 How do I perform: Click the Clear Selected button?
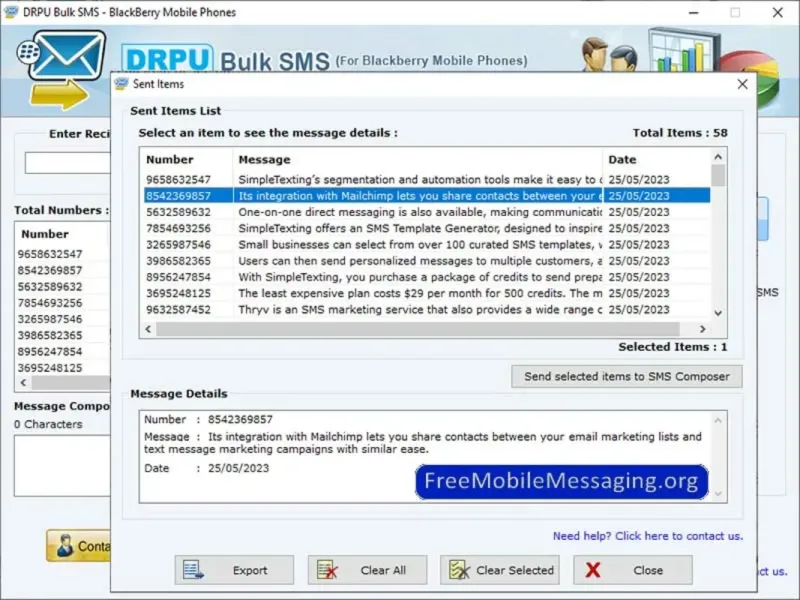click(x=500, y=570)
